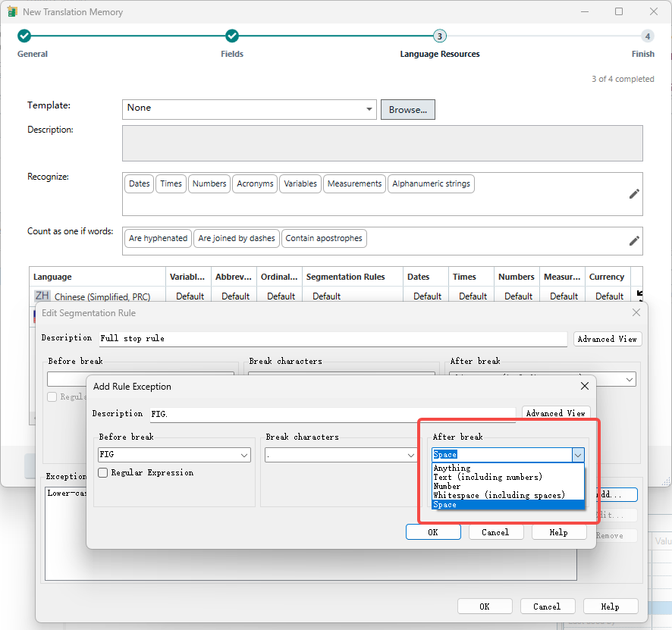Toggle the Are hyphenated chip
The height and width of the screenshot is (630, 672).
(159, 238)
